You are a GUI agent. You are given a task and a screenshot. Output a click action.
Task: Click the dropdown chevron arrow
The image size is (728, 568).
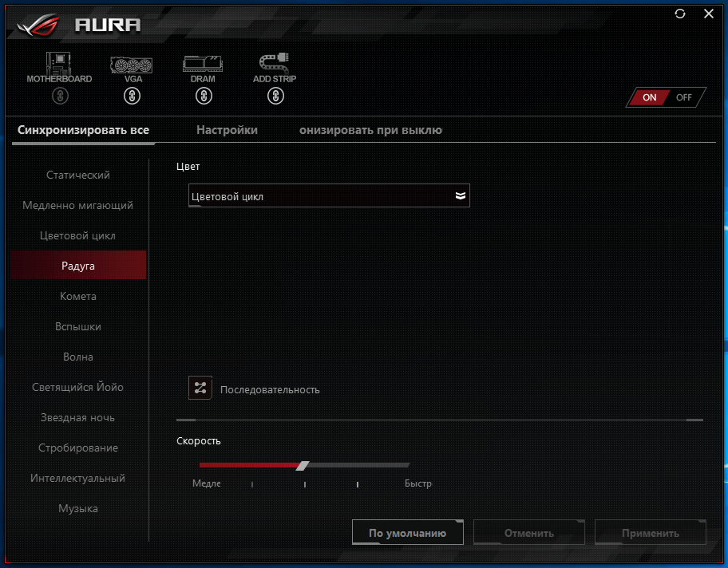[460, 196]
